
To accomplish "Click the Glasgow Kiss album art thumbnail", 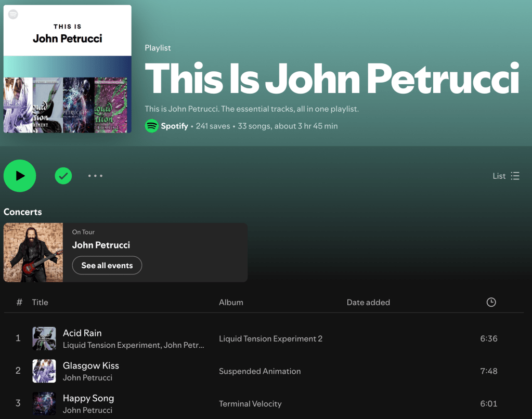I will tap(44, 371).
